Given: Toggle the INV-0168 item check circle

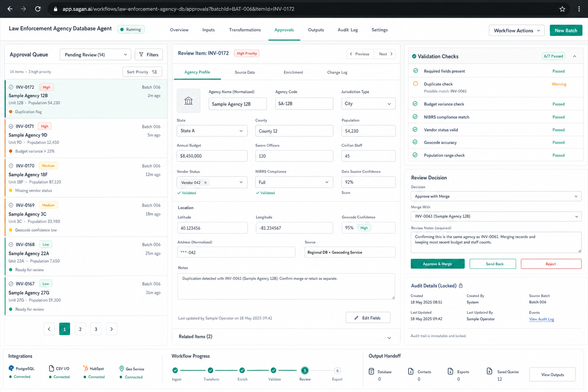Looking at the screenshot, I should pos(11,245).
